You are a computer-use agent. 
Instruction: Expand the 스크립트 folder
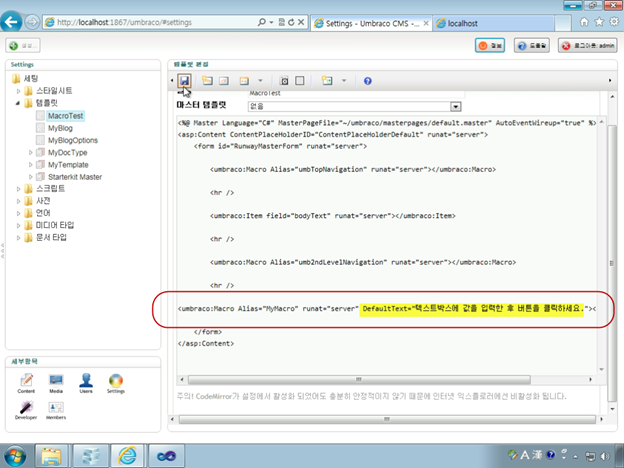click(x=18, y=189)
